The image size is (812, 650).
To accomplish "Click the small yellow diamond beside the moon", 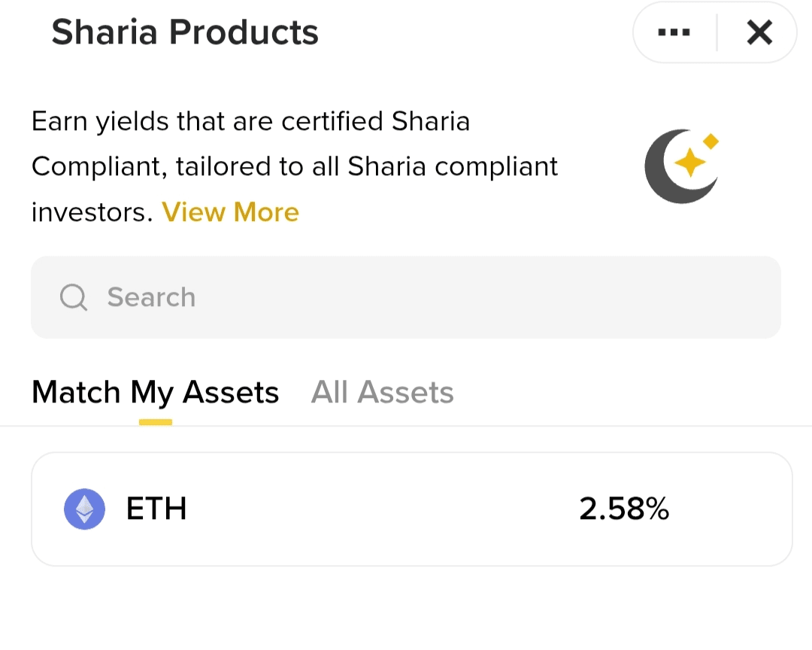I will coord(711,141).
